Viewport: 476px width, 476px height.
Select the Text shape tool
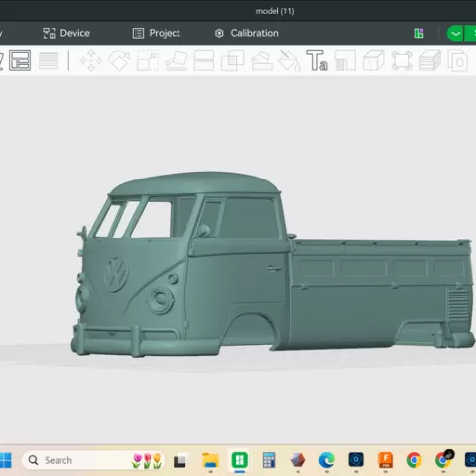point(317,60)
